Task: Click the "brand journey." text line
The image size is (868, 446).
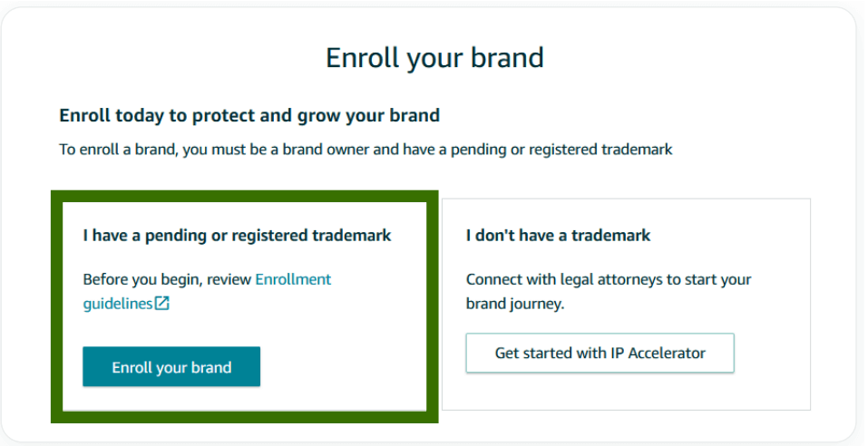Action: pos(515,304)
